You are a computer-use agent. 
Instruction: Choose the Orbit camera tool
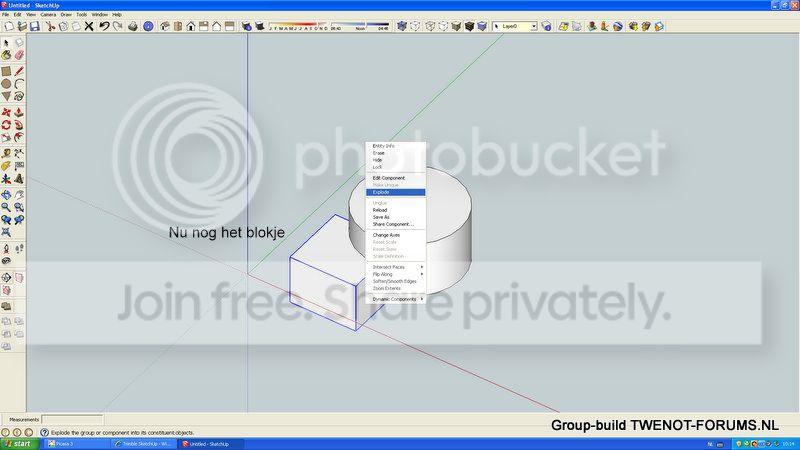click(x=6, y=195)
